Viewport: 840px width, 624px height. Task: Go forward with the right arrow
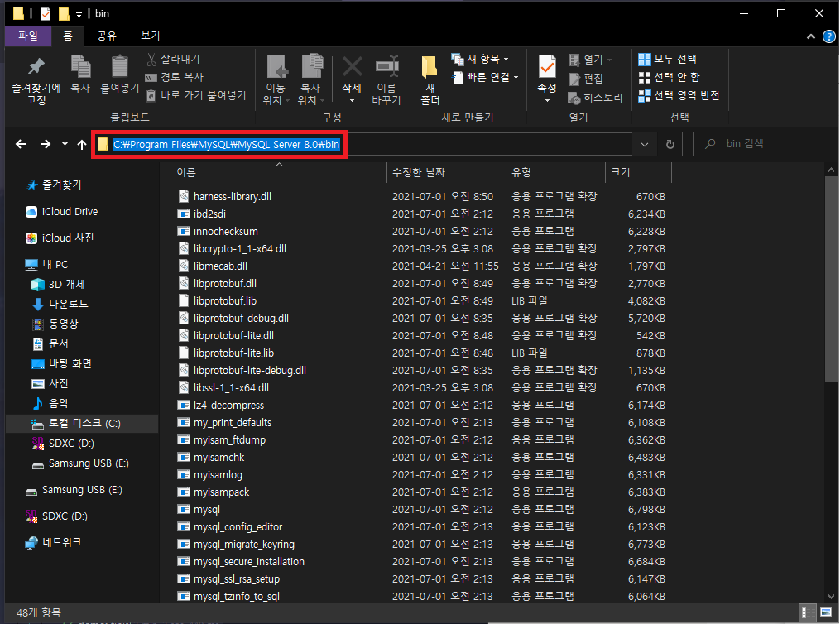tap(46, 144)
